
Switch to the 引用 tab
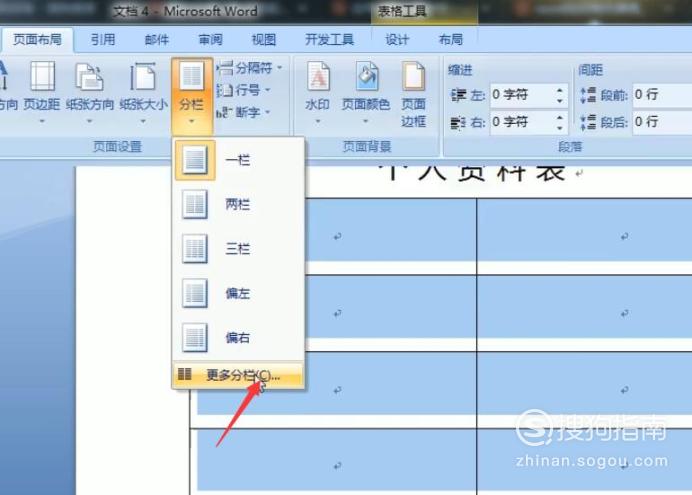[x=103, y=40]
